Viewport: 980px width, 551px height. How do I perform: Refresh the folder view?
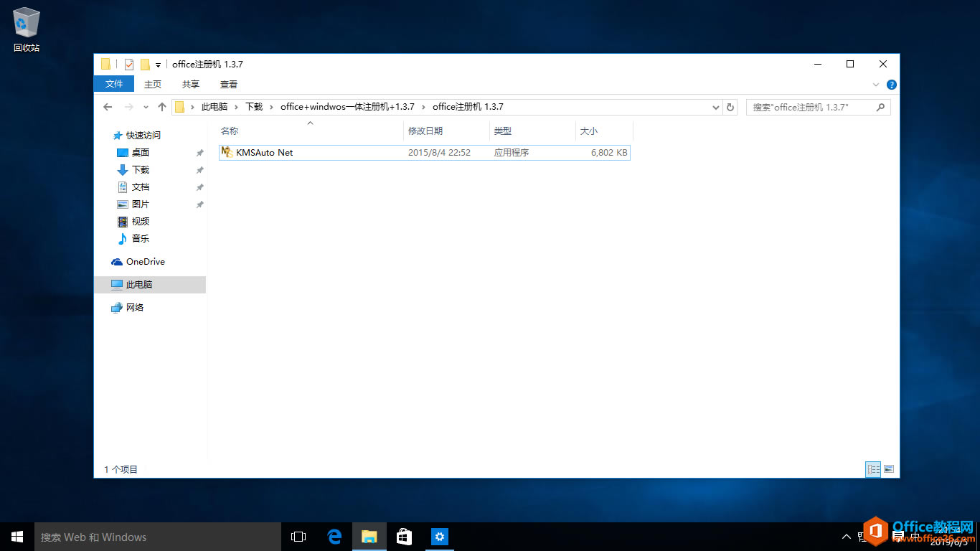click(730, 107)
